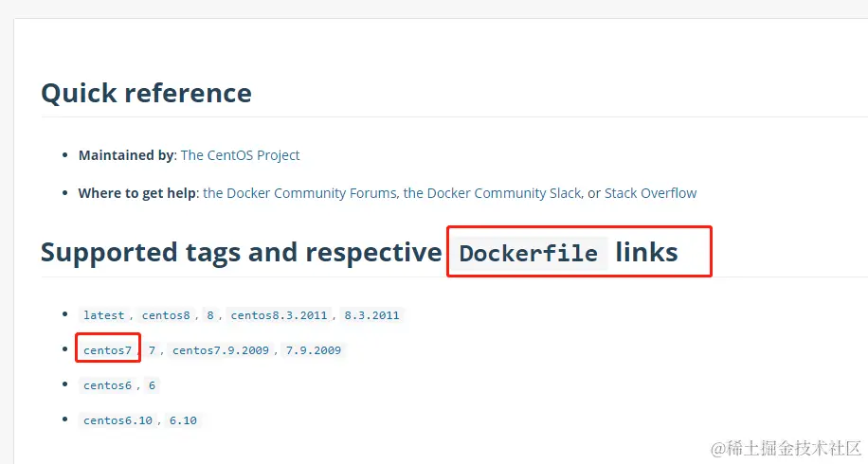Open the centos6 tag link
This screenshot has height=464, width=868.
coord(107,385)
